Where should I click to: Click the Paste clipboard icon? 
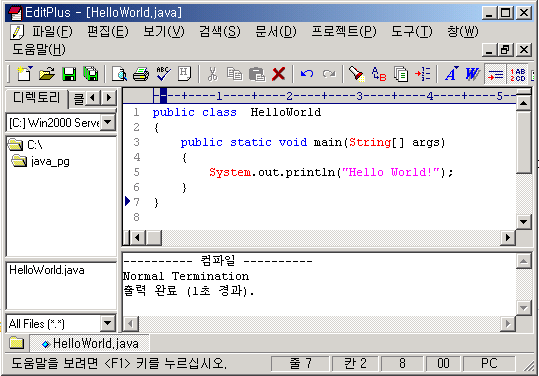(x=257, y=74)
